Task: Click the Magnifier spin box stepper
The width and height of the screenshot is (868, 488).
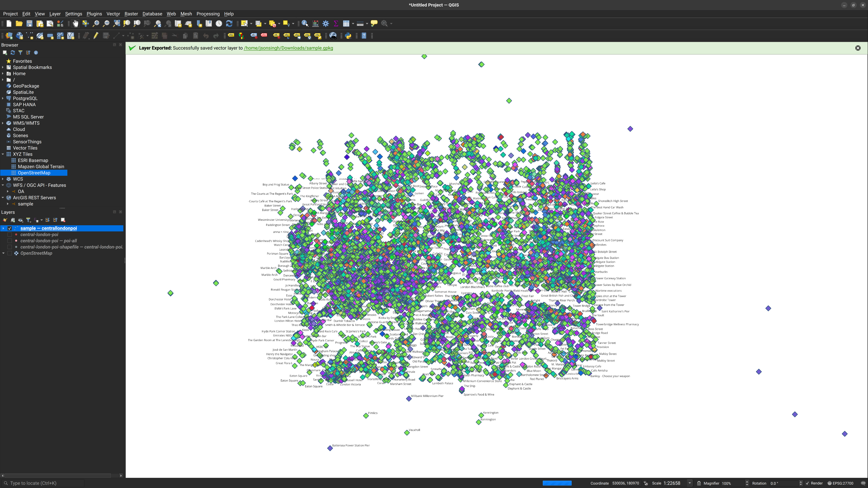Action: pyautogui.click(x=747, y=483)
